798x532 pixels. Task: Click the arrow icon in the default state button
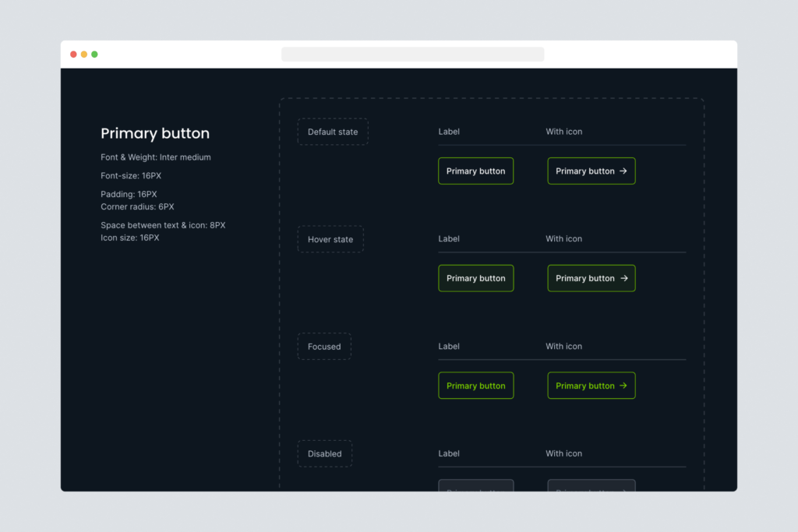click(623, 171)
